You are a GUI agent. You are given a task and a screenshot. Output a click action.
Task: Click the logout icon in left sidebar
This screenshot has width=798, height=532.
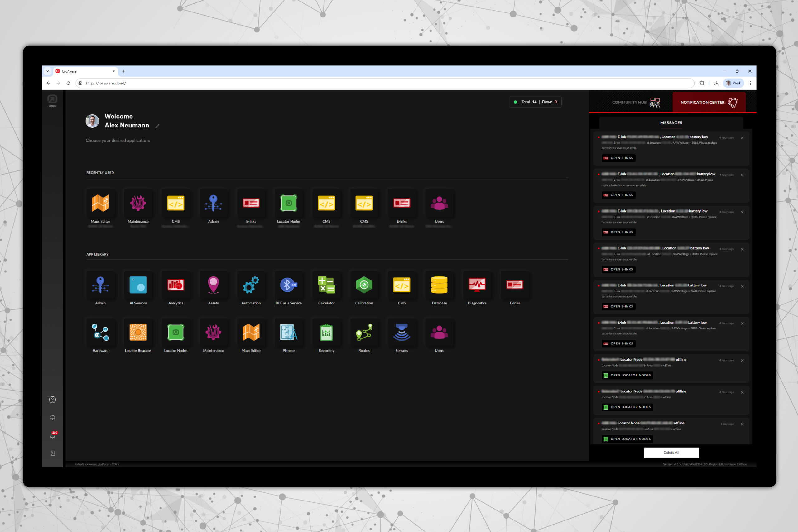(52, 453)
